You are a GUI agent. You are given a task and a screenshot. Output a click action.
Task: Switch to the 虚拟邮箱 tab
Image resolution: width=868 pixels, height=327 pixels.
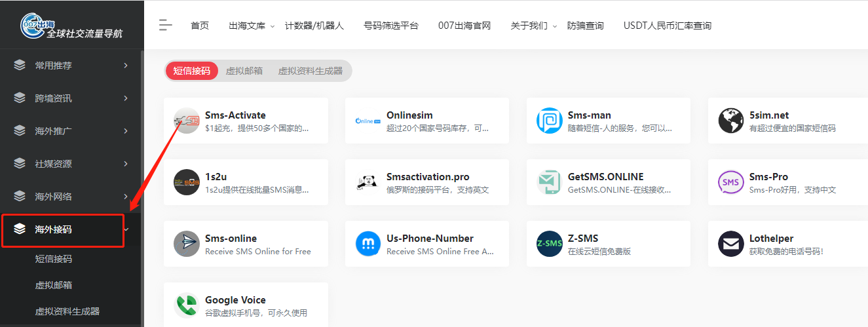(244, 71)
